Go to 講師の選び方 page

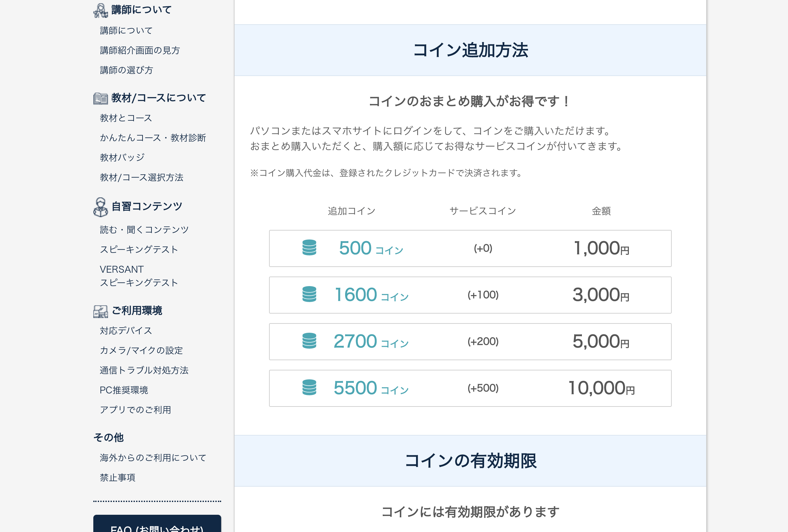(x=127, y=70)
